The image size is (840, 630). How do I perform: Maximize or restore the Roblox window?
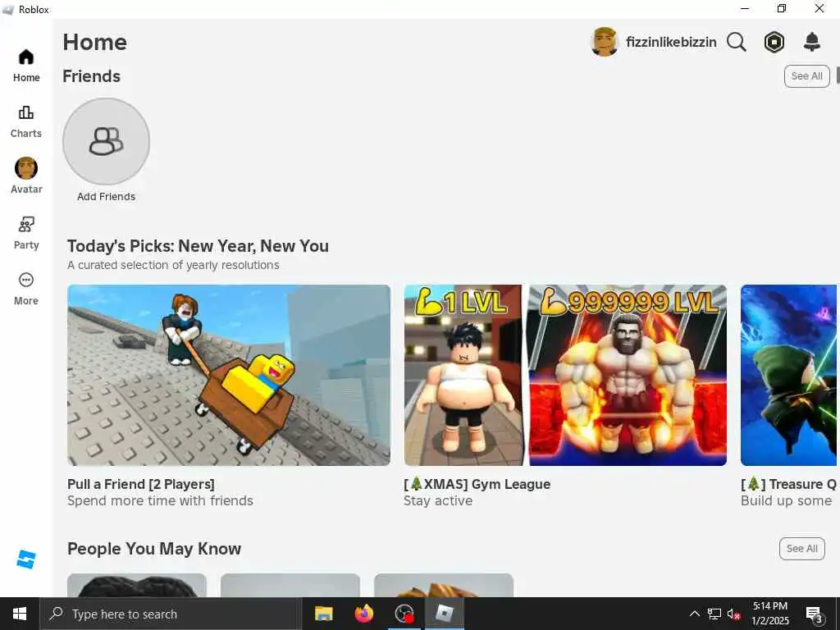(782, 8)
